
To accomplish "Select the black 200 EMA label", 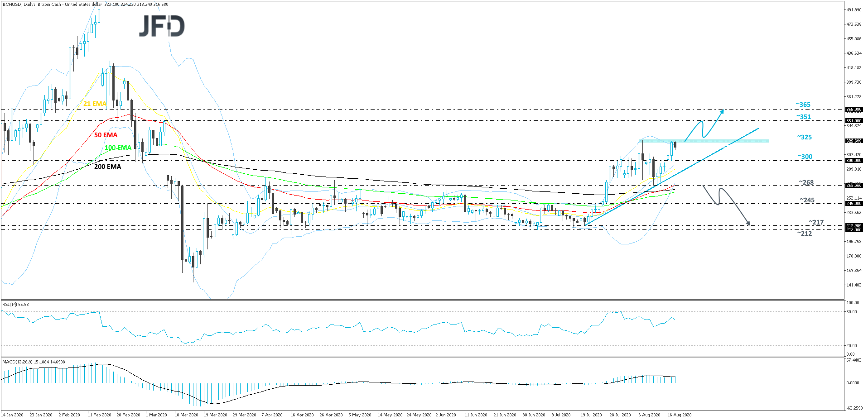I will pyautogui.click(x=107, y=167).
